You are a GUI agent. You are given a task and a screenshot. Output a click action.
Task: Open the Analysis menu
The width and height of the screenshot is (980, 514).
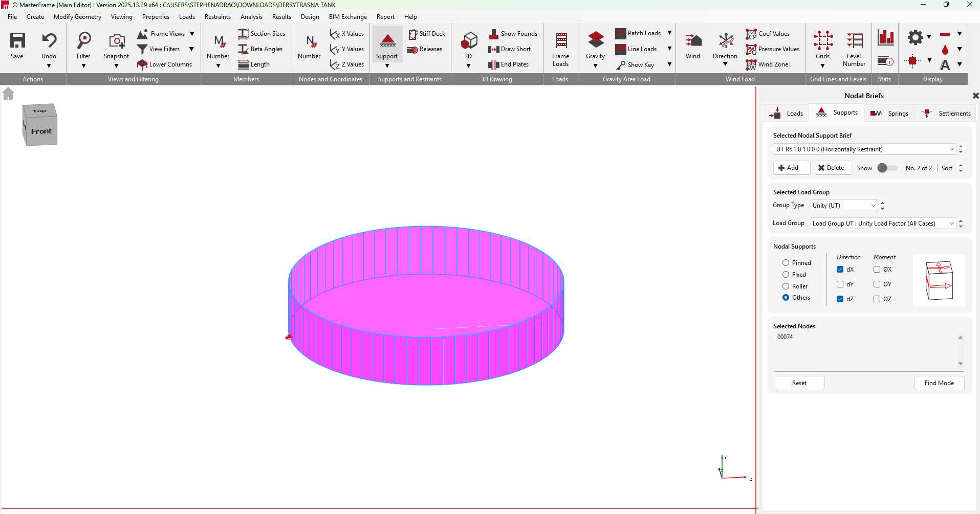point(251,17)
